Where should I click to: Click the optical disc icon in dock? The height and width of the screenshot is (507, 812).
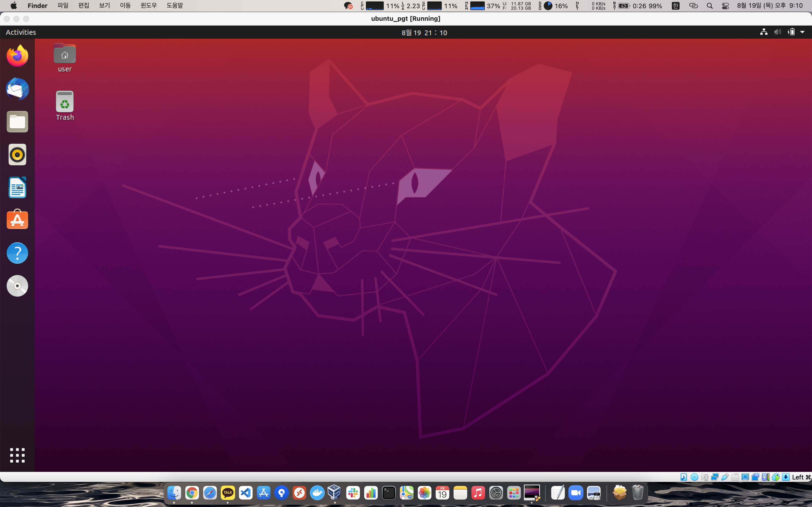[17, 286]
